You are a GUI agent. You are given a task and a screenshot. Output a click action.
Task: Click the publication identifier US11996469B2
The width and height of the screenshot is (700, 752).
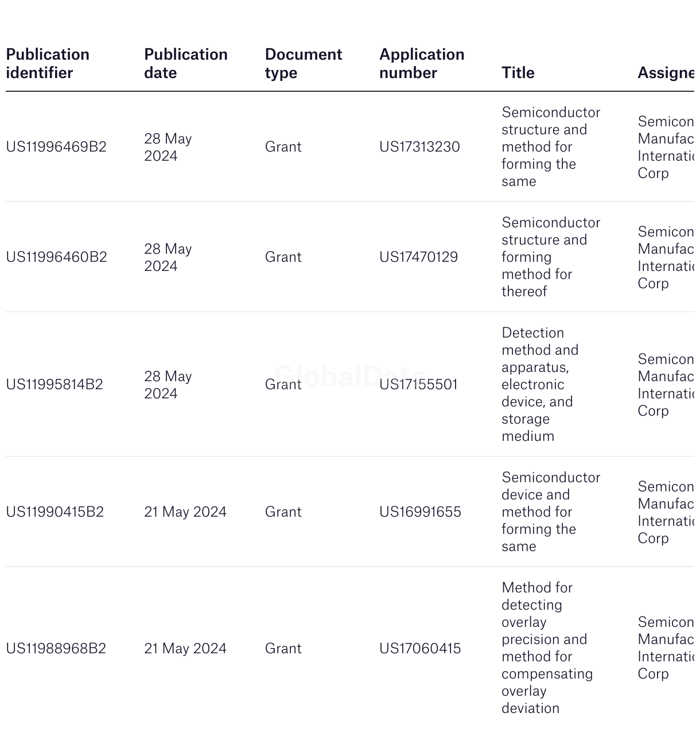56,147
